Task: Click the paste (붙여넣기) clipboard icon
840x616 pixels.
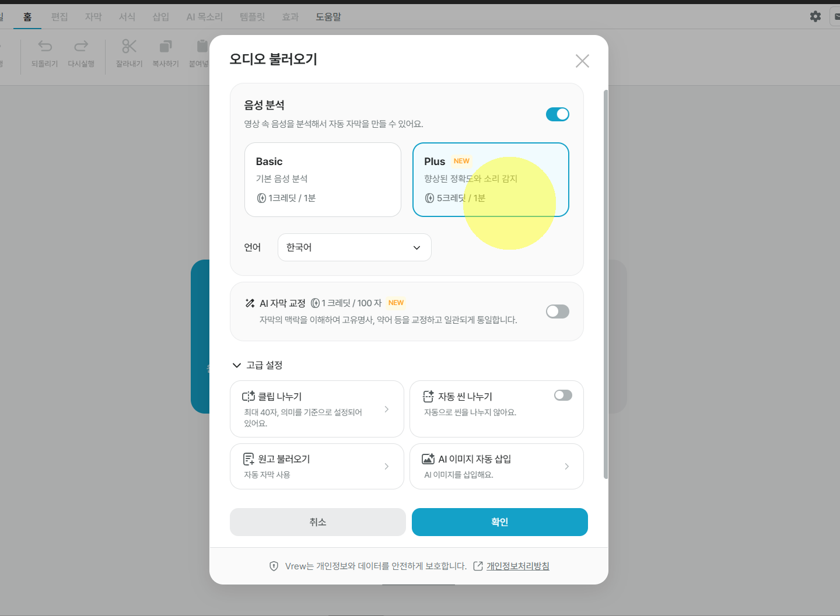Action: (x=202, y=46)
